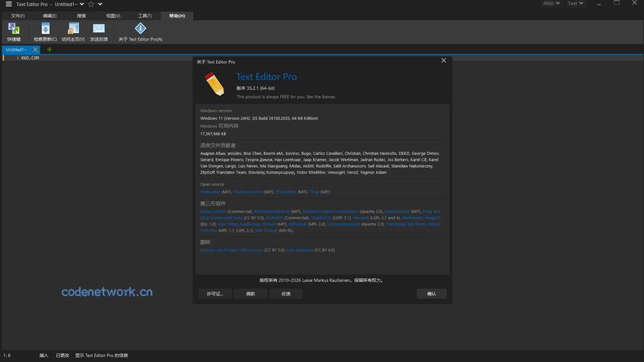The height and width of the screenshot is (362, 644).
Task: Open the Text highlighter dropdown
Action: pyautogui.click(x=575, y=4)
